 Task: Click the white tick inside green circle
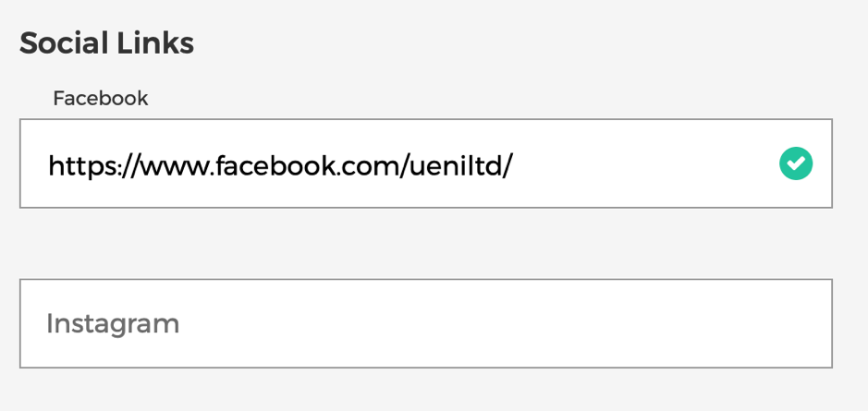pos(796,163)
